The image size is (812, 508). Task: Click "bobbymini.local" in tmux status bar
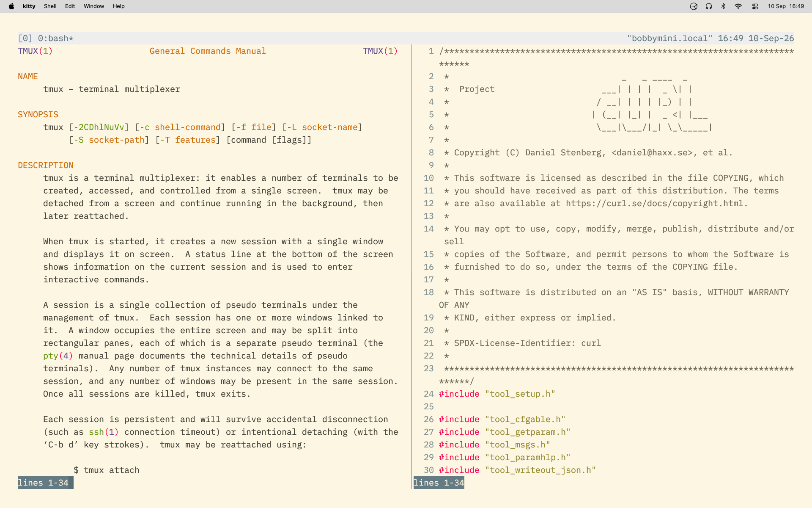point(670,39)
